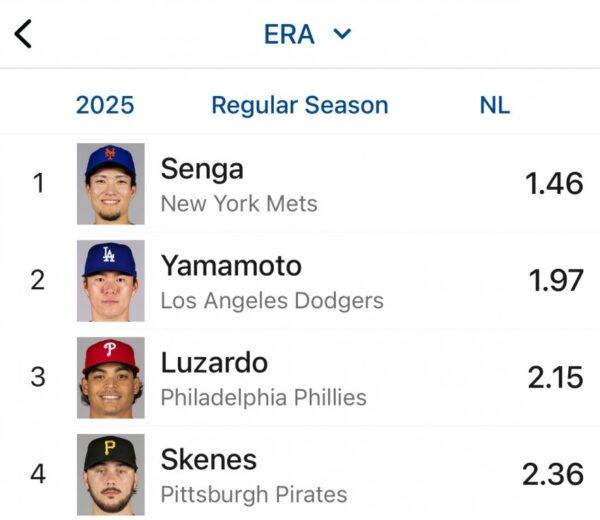Image resolution: width=600 pixels, height=520 pixels.
Task: View Senga's player profile name
Action: pyautogui.click(x=202, y=169)
